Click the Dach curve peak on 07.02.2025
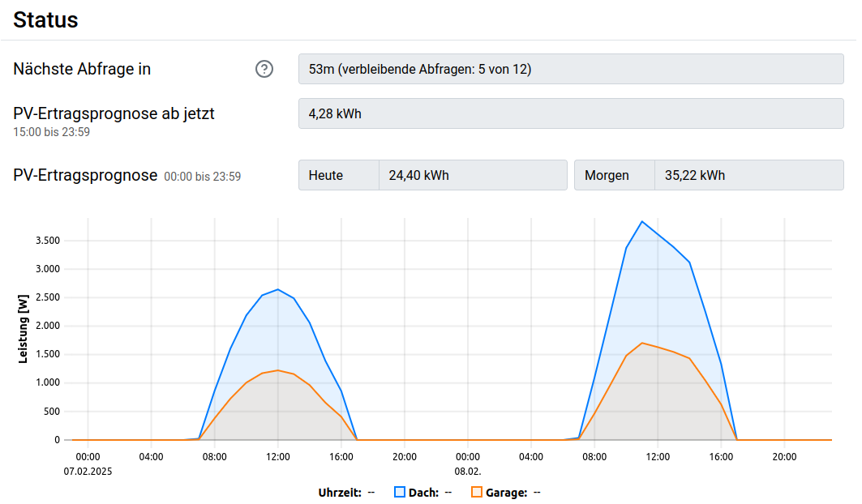Image resolution: width=862 pixels, height=504 pixels. [x=277, y=289]
